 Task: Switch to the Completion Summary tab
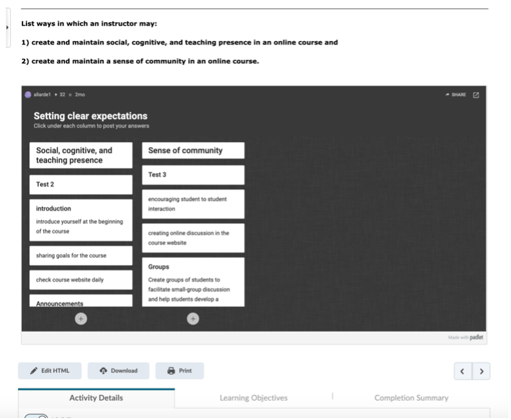coord(411,398)
